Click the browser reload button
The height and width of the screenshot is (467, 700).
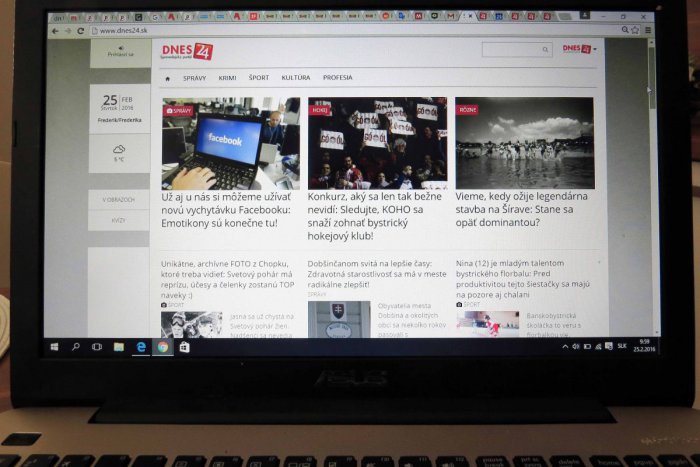[81, 31]
